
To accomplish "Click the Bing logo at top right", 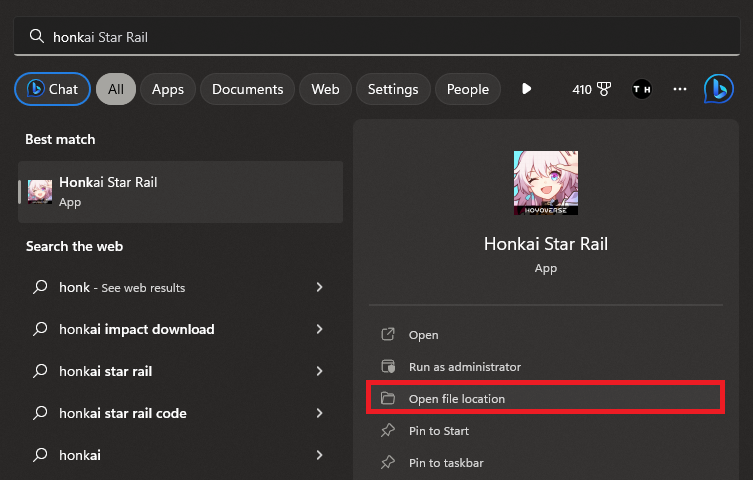I will tap(718, 89).
